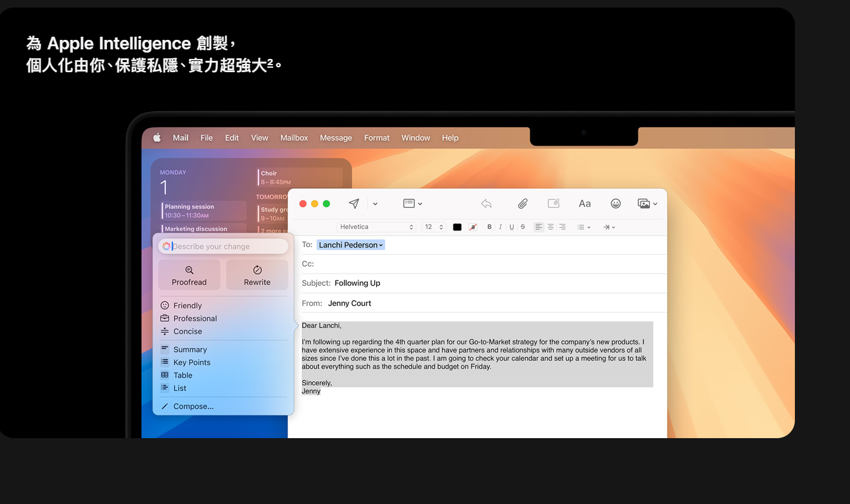Click the Jenny signature at the message end

point(311,391)
